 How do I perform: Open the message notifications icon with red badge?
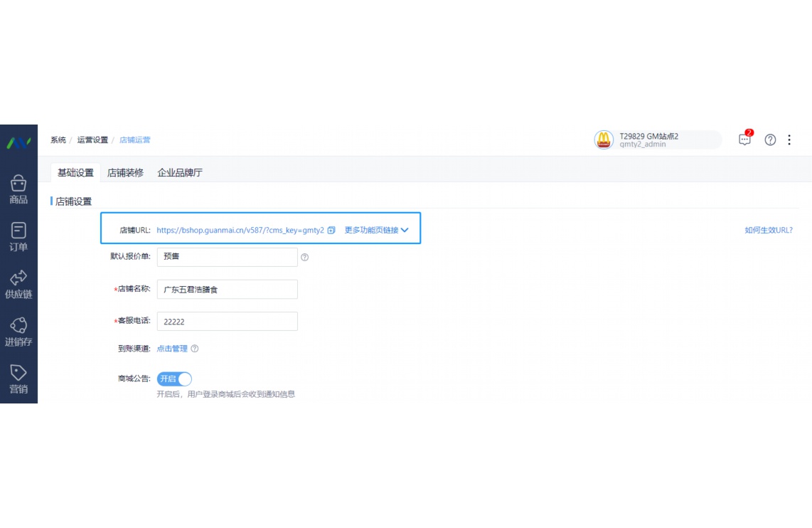click(x=744, y=139)
